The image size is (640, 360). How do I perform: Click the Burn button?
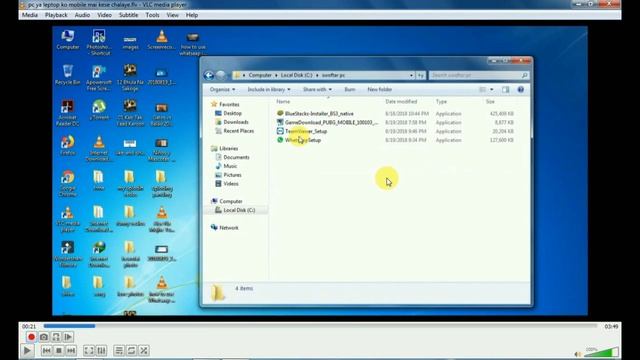[x=350, y=89]
